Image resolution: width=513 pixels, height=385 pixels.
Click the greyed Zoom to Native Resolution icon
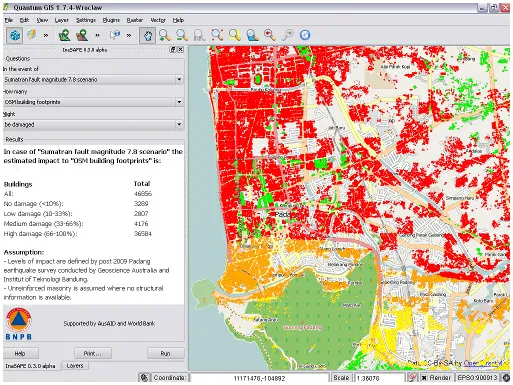(199, 35)
